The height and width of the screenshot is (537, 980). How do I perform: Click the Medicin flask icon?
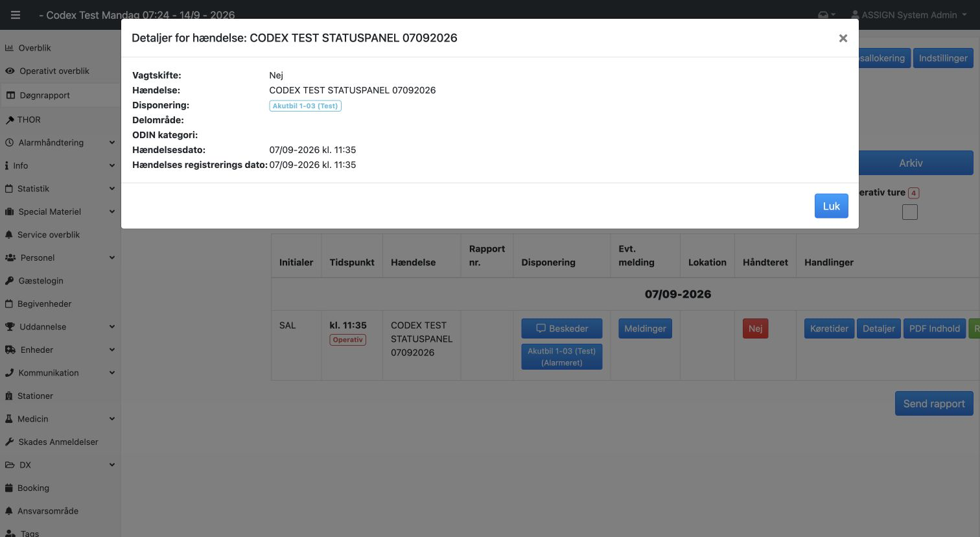click(9, 419)
